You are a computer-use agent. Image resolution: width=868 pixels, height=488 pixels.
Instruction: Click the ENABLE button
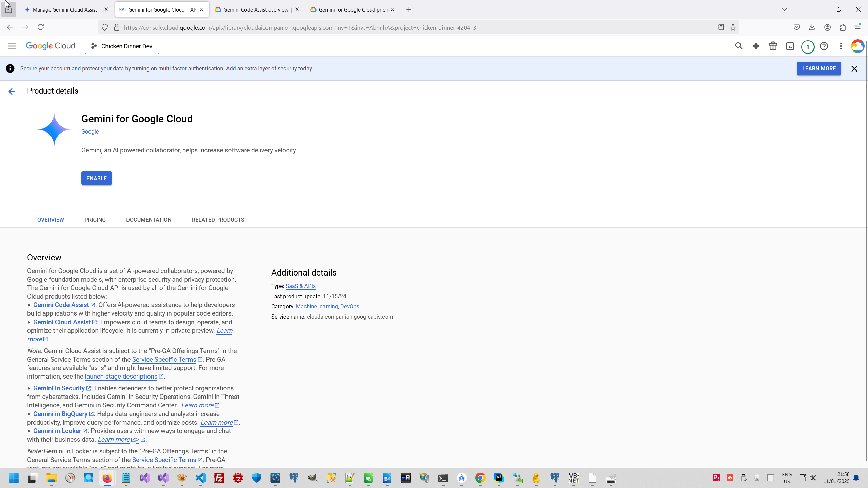click(x=96, y=178)
